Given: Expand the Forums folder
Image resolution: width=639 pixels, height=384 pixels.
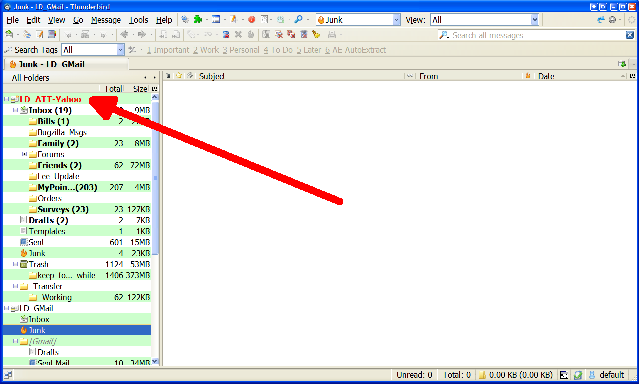Looking at the screenshot, I should [x=24, y=154].
